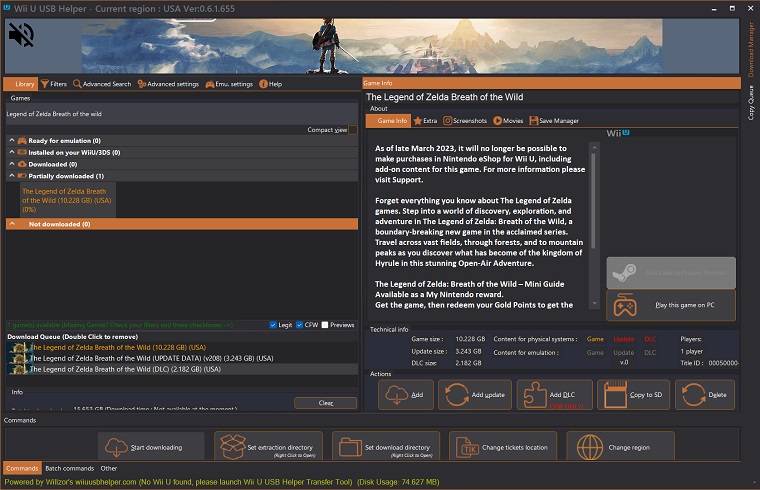The width and height of the screenshot is (760, 490).
Task: Collapse the Not downloaded group
Action: [13, 224]
